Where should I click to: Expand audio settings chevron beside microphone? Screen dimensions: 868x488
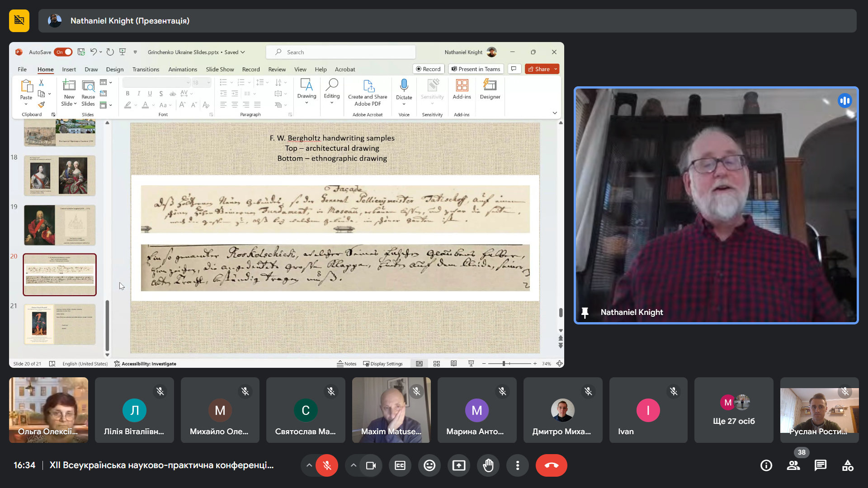[309, 465]
